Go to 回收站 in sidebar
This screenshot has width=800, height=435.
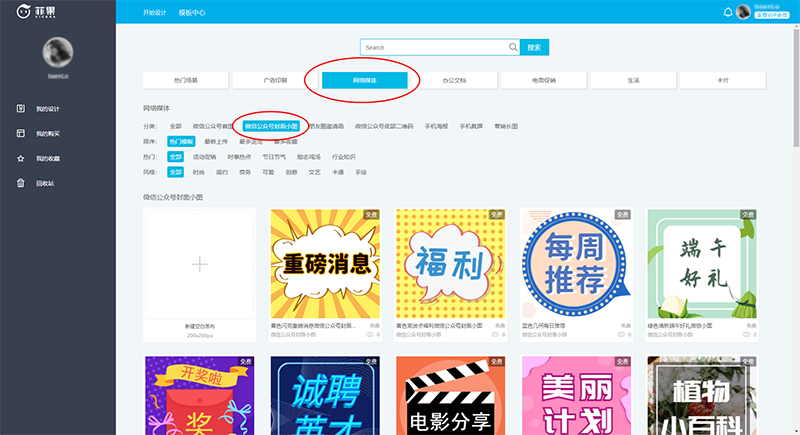click(45, 183)
